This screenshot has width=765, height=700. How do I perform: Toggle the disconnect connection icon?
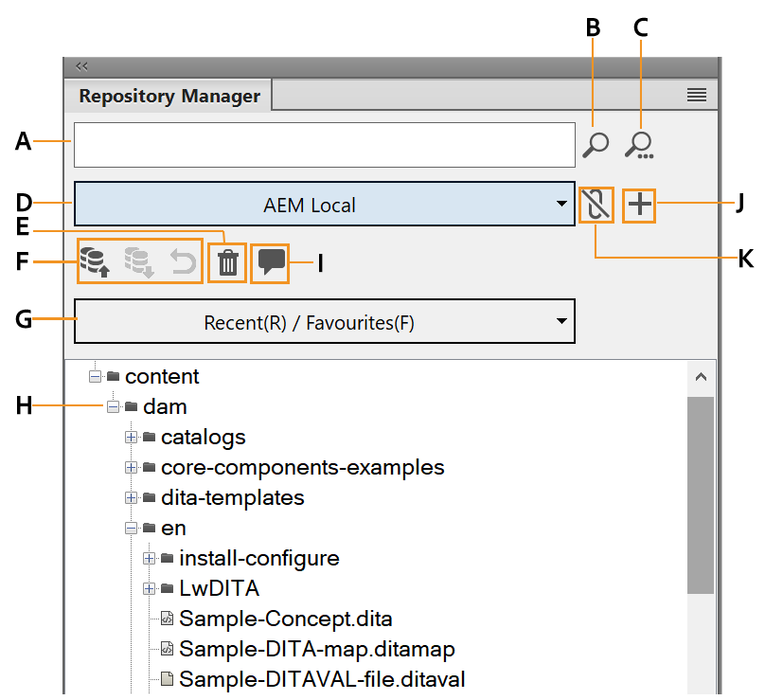point(596,206)
